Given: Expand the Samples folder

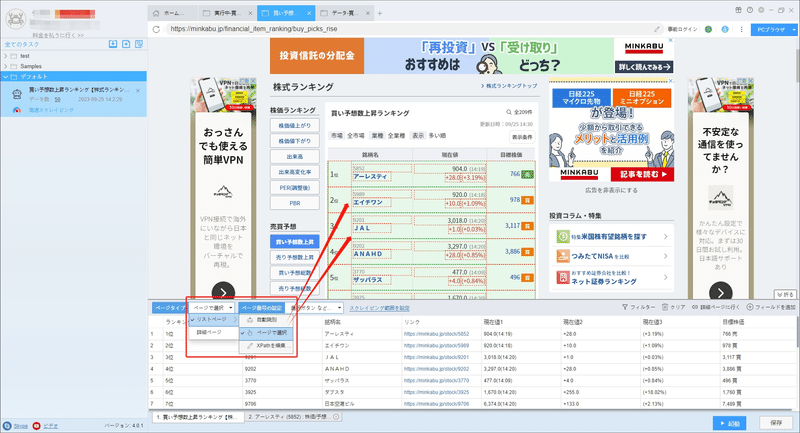Looking at the screenshot, I should pyautogui.click(x=6, y=66).
